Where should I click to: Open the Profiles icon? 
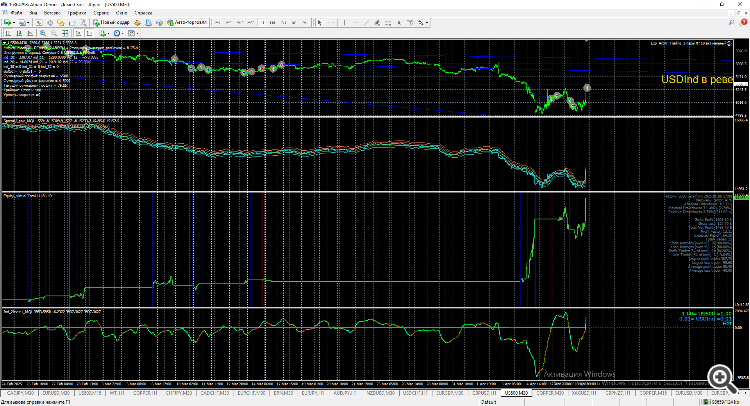pos(22,22)
